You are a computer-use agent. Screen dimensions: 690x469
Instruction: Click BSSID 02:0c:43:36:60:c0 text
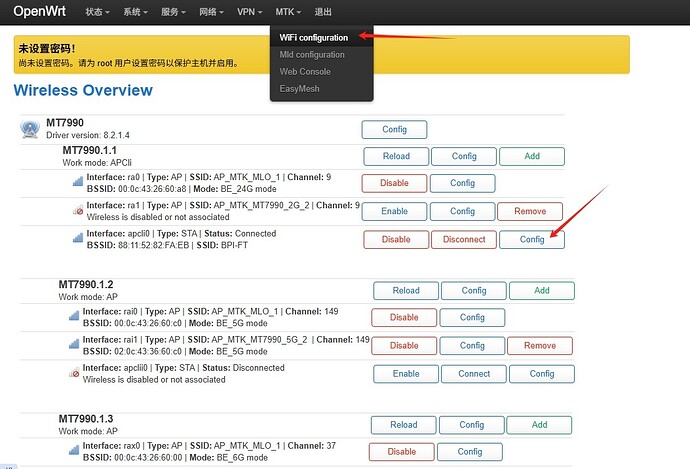132,352
